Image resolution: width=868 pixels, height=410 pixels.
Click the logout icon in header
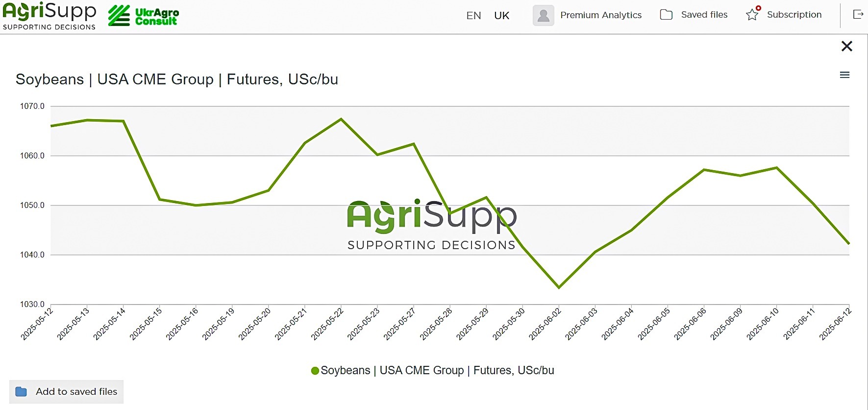coord(858,14)
